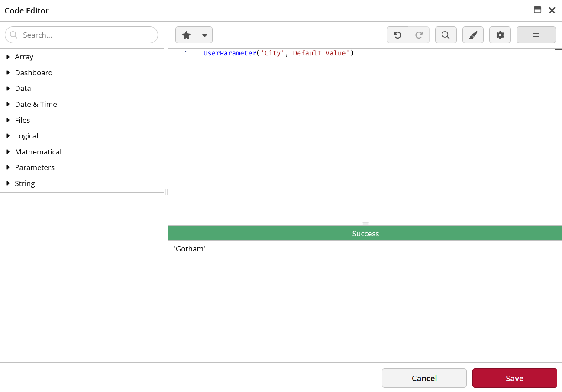Click the green Success status bar

(x=365, y=234)
